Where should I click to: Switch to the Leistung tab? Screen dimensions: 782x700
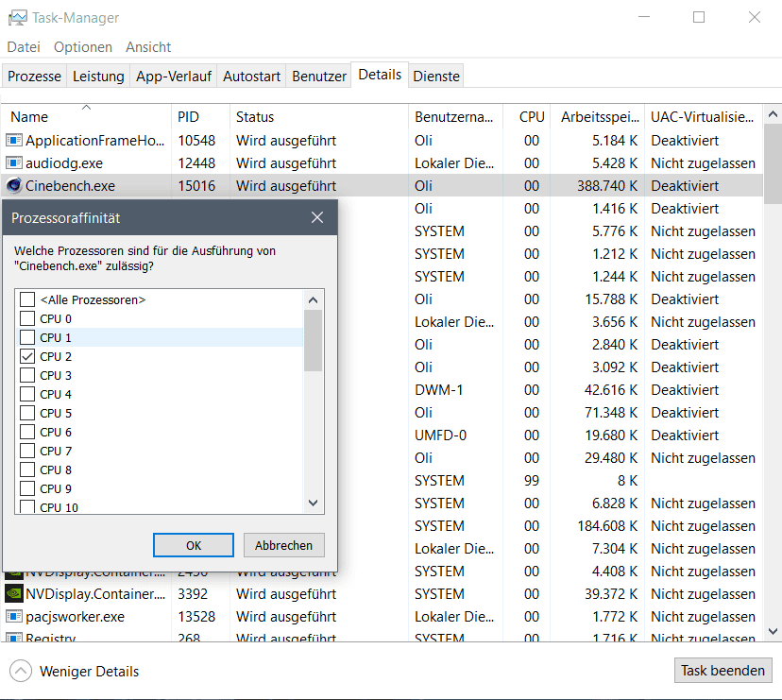(x=98, y=76)
